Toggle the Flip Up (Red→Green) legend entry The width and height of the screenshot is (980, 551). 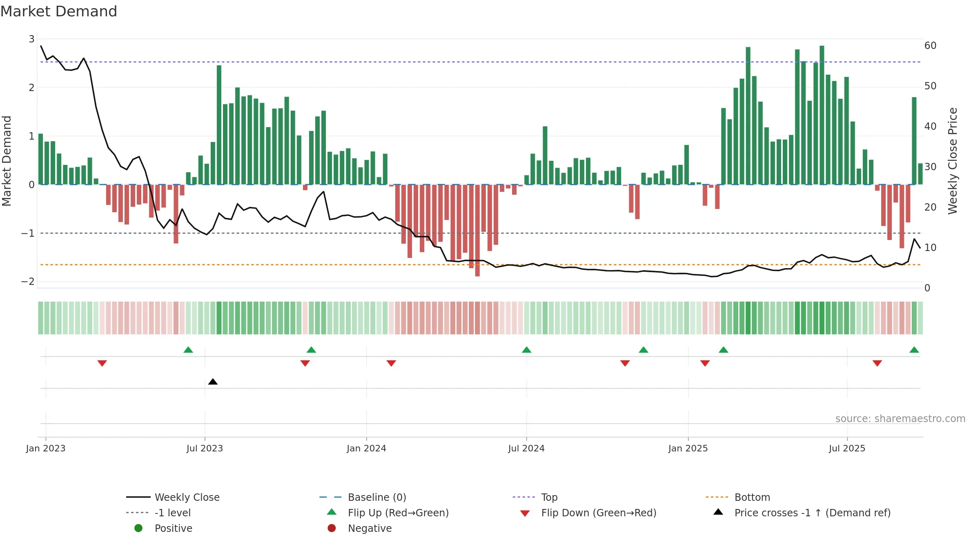coord(388,513)
